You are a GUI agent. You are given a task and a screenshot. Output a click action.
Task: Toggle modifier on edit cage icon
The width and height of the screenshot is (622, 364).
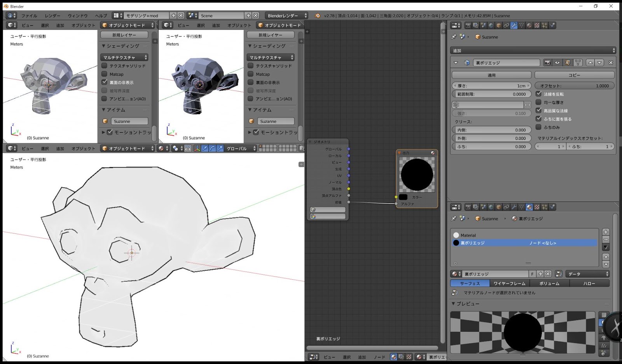[x=578, y=63]
